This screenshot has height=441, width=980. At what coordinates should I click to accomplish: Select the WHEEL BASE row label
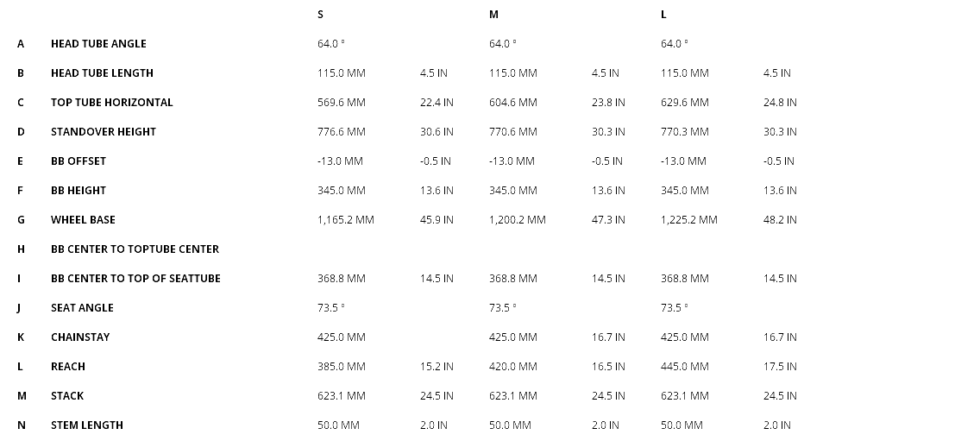83,220
